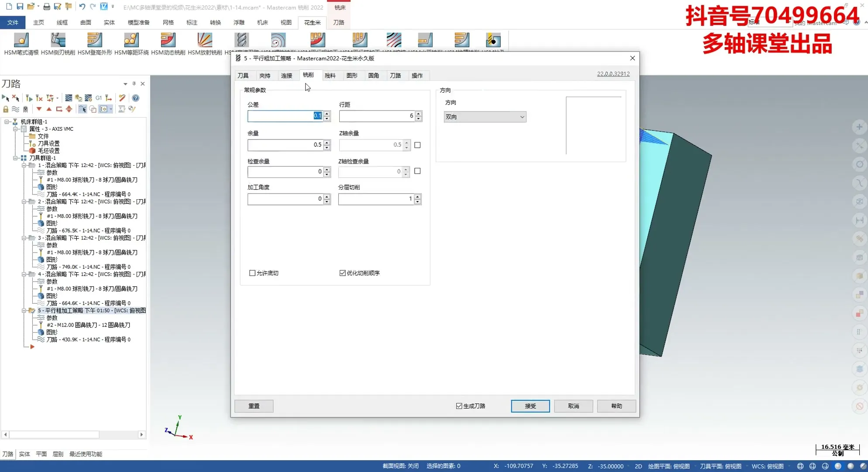Click the undo arrow icon
Screen dimensions: 868x472
[x=82, y=7]
